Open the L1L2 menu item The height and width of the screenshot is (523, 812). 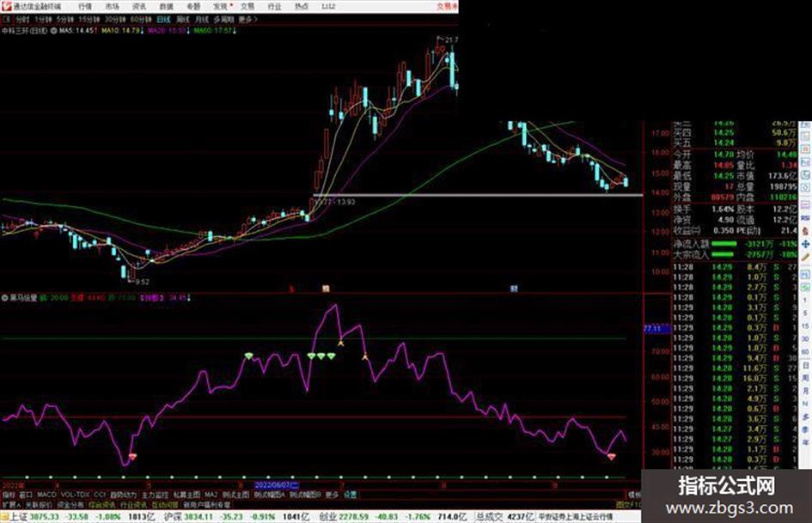click(328, 6)
